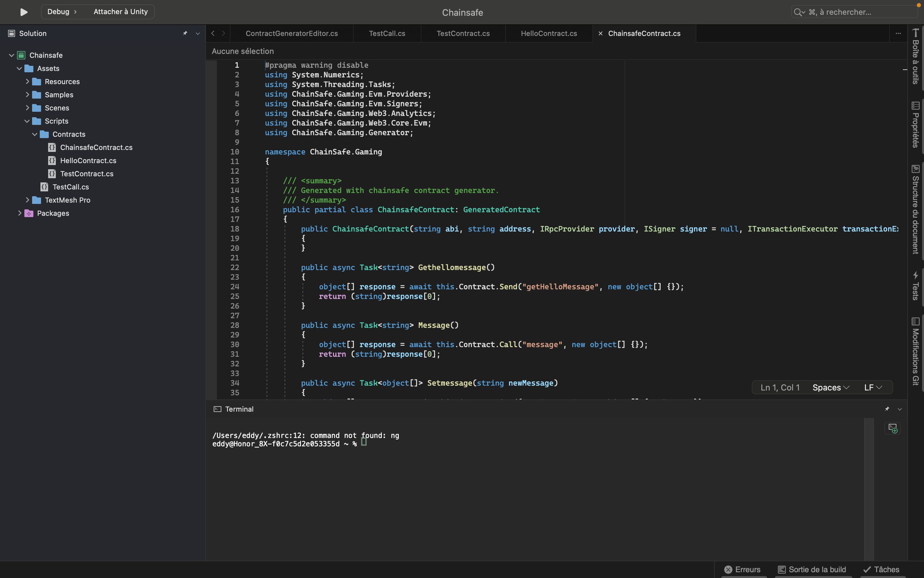The height and width of the screenshot is (578, 924).
Task: Open the Modifications Git side panel
Action: (915, 351)
